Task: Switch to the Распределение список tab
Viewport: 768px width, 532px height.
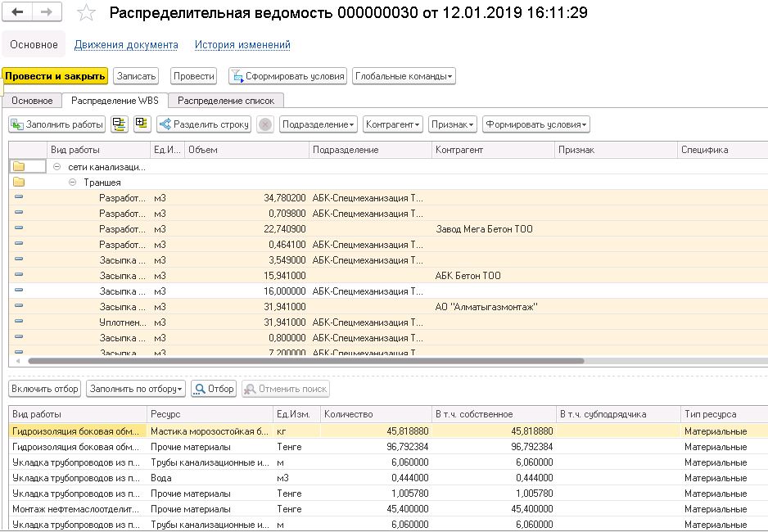Action: (x=228, y=100)
